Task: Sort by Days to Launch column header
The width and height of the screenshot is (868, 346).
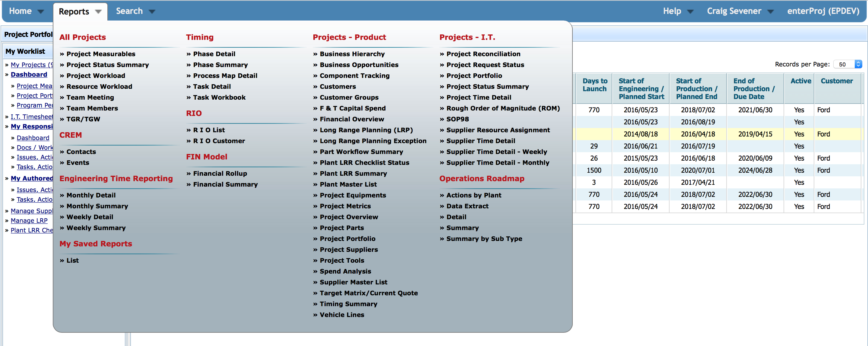Action: (594, 85)
